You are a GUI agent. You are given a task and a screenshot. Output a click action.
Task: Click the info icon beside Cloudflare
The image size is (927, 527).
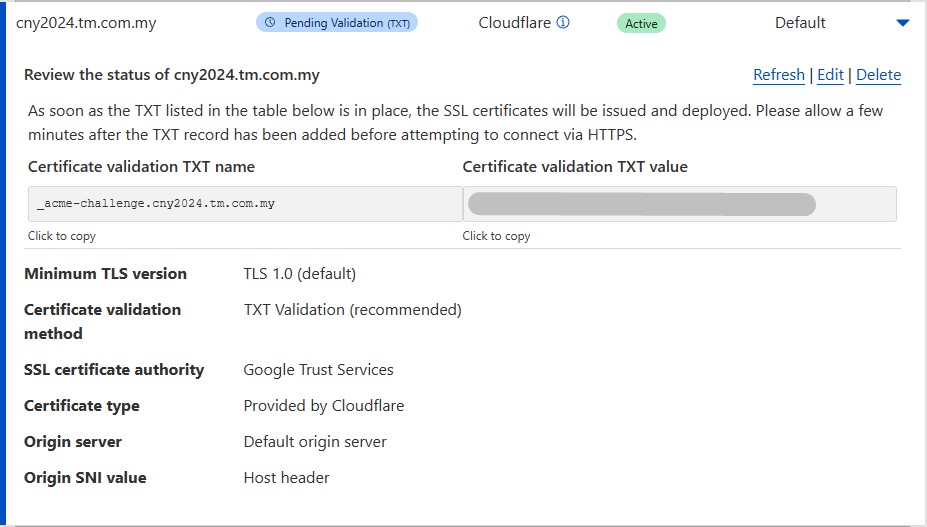pyautogui.click(x=563, y=22)
